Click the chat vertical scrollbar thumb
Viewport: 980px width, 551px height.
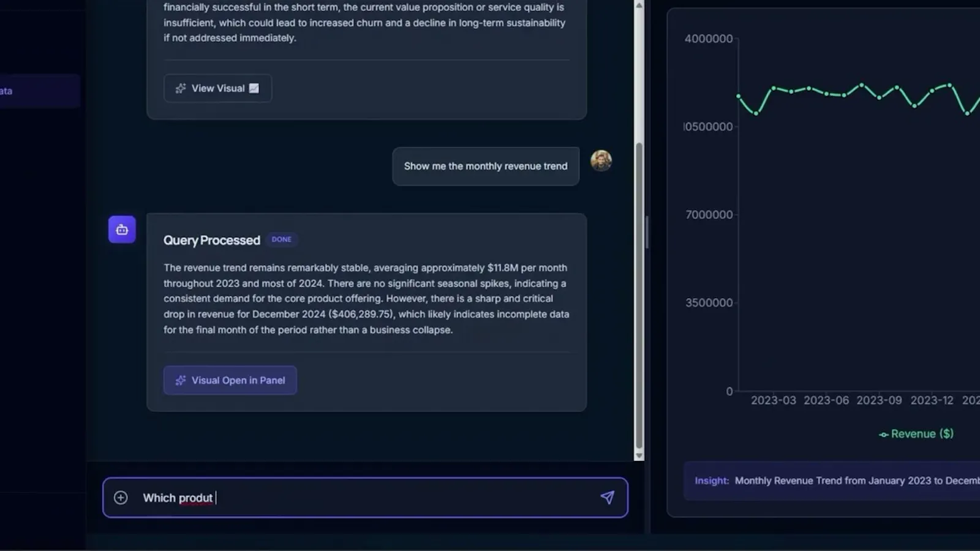(x=639, y=296)
